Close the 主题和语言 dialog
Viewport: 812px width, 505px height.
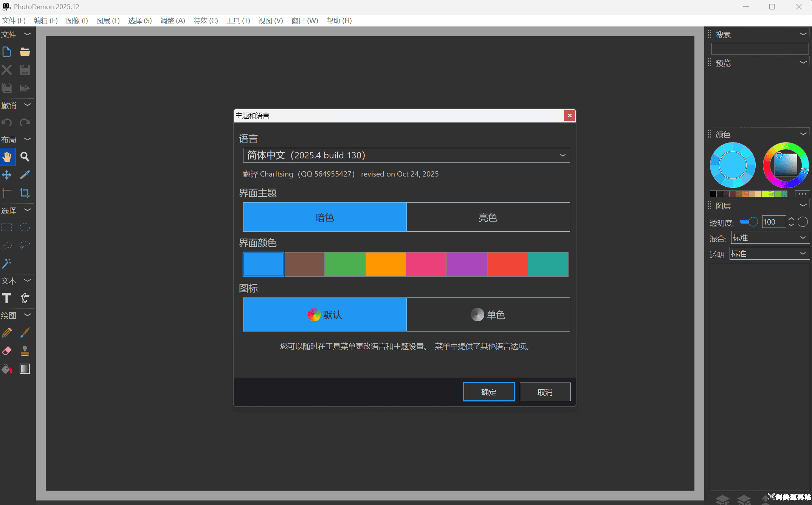point(569,116)
